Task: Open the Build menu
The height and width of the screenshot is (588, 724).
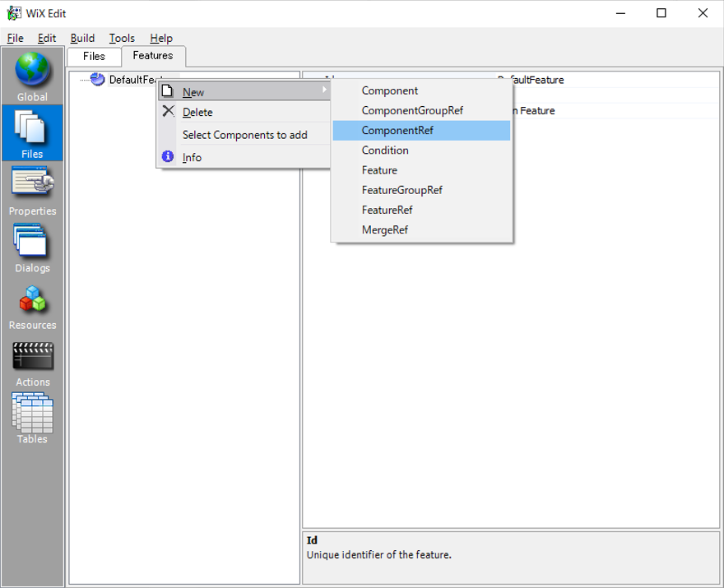Action: coord(82,39)
